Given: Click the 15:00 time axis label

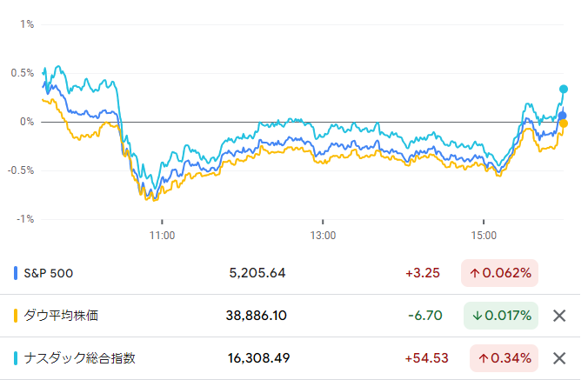Looking at the screenshot, I should pyautogui.click(x=484, y=236).
